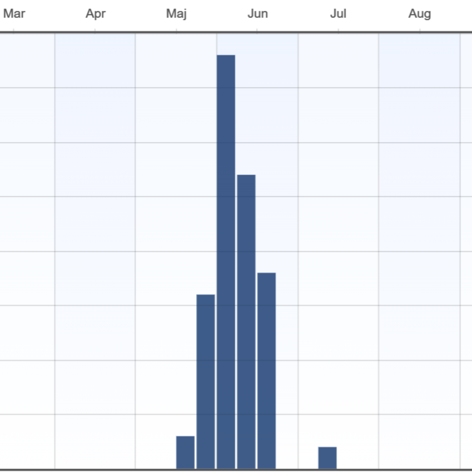Click the top edge of the tallest bar
This screenshot has height=476, width=472.
(226, 55)
